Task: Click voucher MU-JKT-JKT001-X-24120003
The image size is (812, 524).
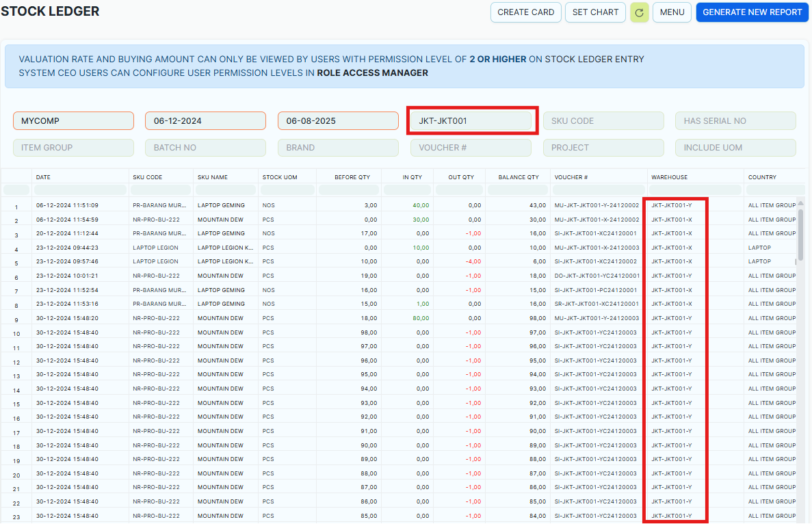Action: point(597,248)
